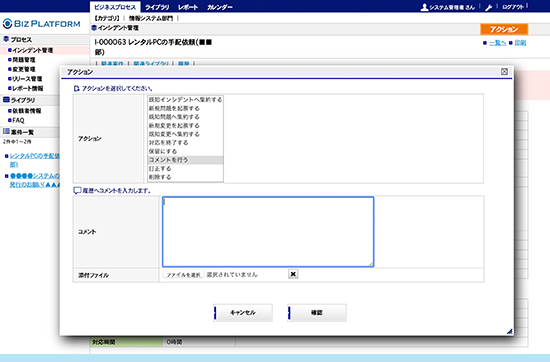Click the 情報システム部門 category link
Screen dimensions: 550x362
click(x=151, y=18)
